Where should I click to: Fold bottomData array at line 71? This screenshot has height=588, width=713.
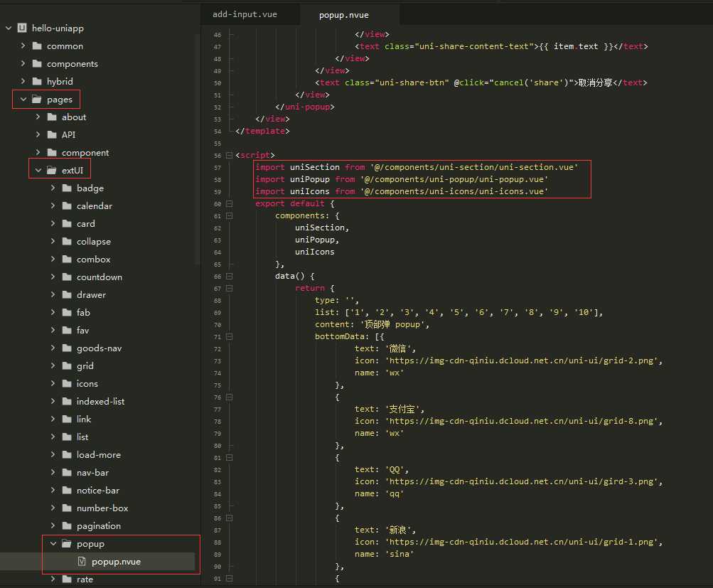[x=229, y=336]
